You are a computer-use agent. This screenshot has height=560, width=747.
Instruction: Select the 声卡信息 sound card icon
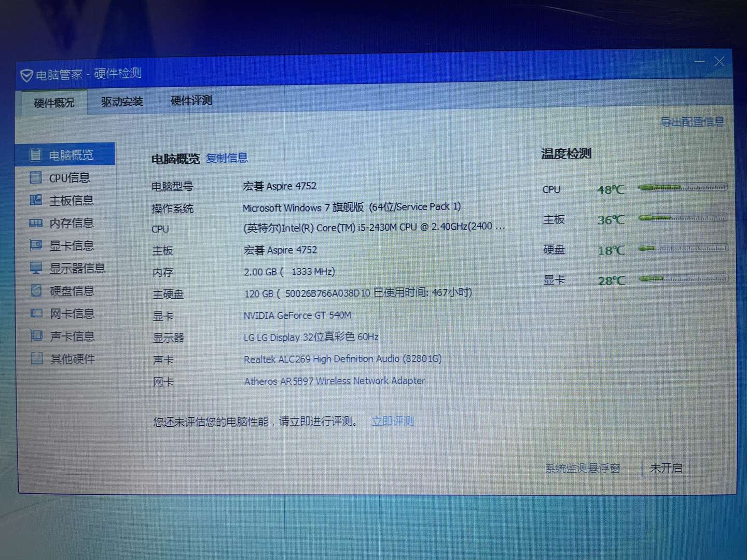36,335
